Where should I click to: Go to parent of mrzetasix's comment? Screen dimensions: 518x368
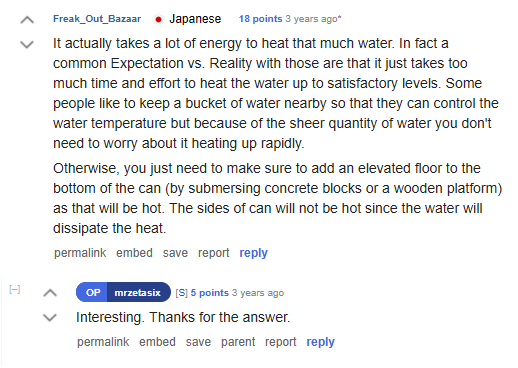[238, 342]
